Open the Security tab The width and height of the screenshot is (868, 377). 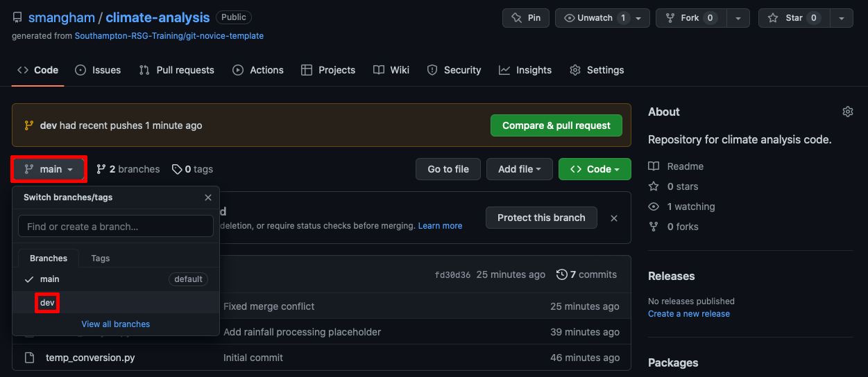454,70
